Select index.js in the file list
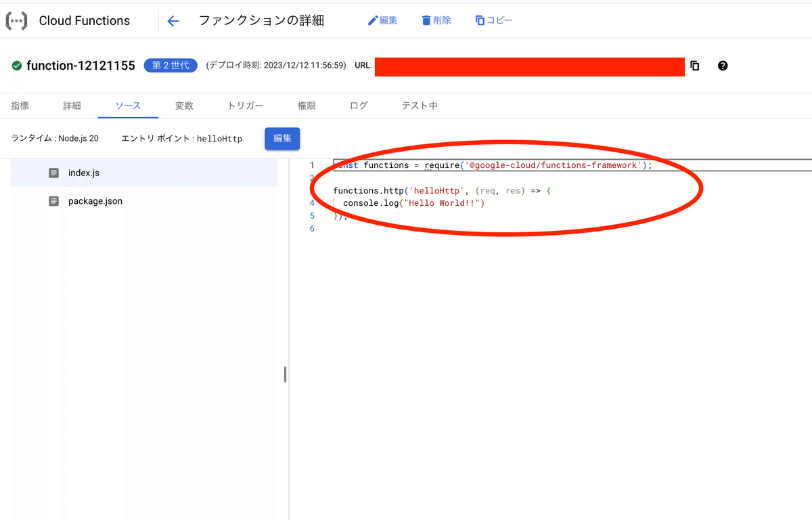The image size is (812, 520). click(x=144, y=173)
